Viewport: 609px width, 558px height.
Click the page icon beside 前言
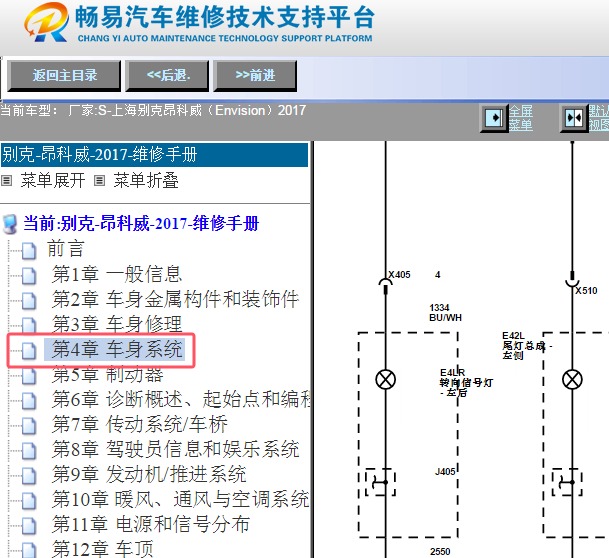point(29,250)
